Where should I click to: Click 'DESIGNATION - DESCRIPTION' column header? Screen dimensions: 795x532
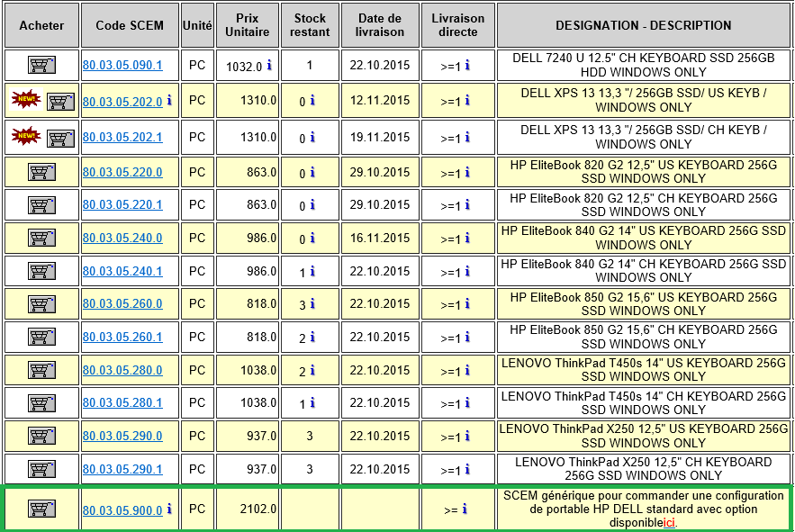pyautogui.click(x=644, y=25)
